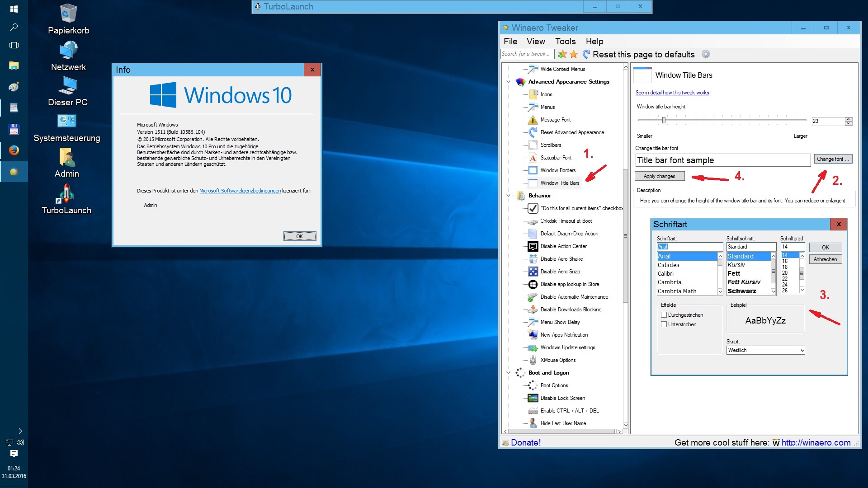Click the Reset this page arrow icon

[586, 54]
